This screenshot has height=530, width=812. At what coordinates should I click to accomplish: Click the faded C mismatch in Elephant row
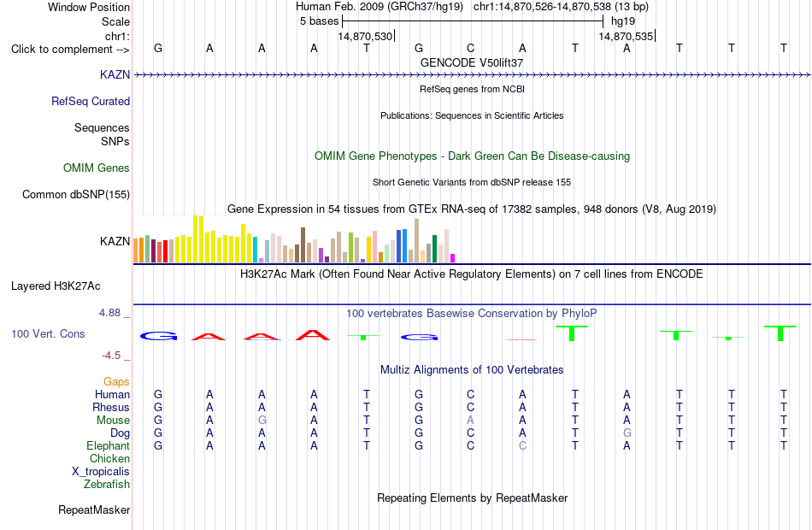522,445
